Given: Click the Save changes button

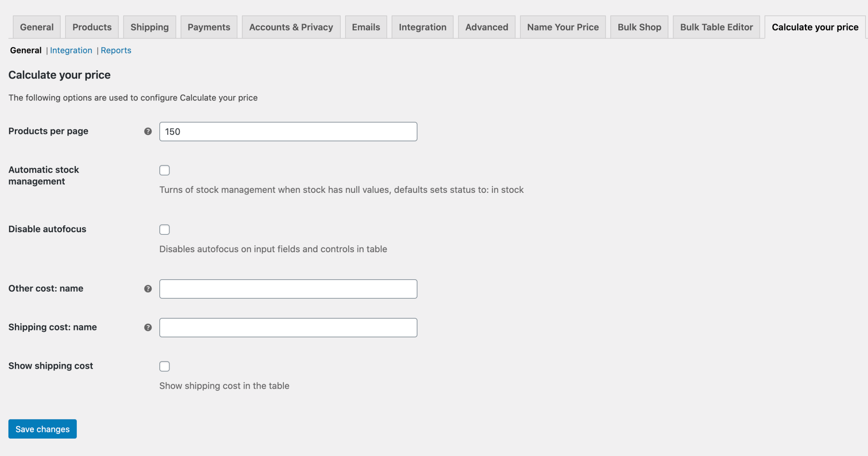Looking at the screenshot, I should coord(42,429).
